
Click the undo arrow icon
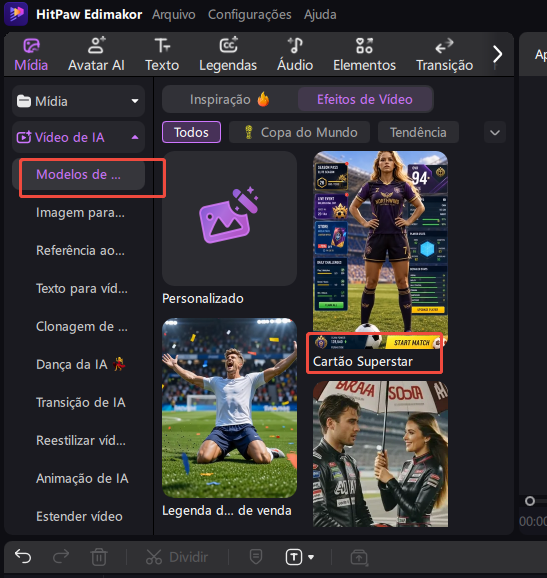click(x=23, y=557)
